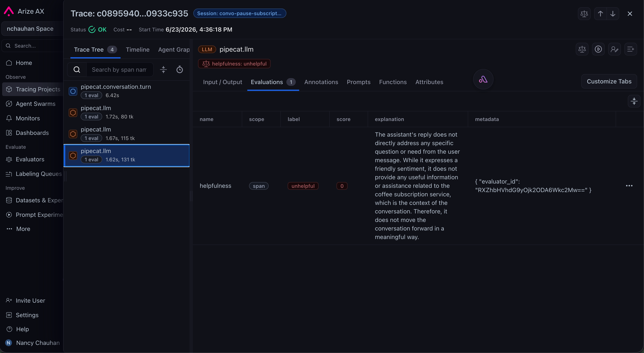Screen dimensions: 644x353
Task: Collapse rows in the evaluations table
Action: [634, 101]
